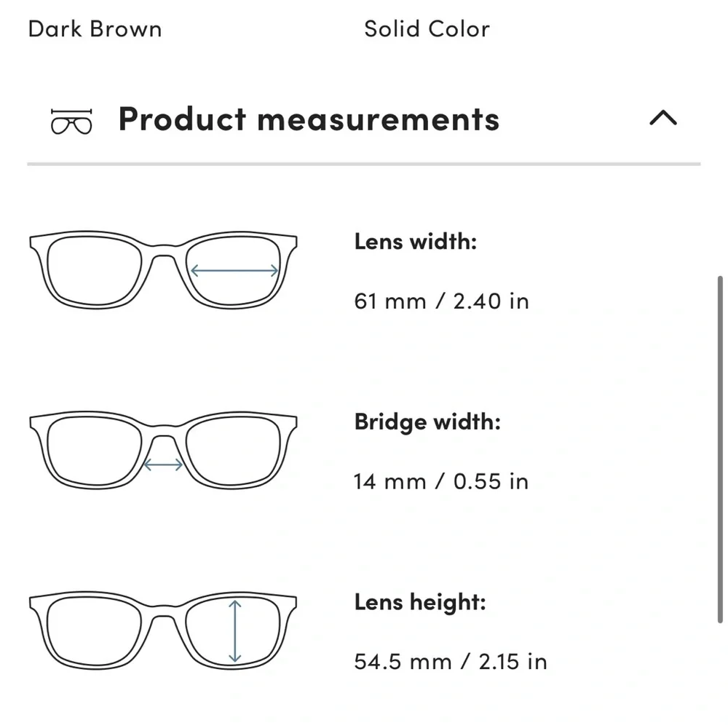Click the horizontal arrow in Lens width diagram
Viewport: 728px width, 728px height.
click(x=234, y=271)
